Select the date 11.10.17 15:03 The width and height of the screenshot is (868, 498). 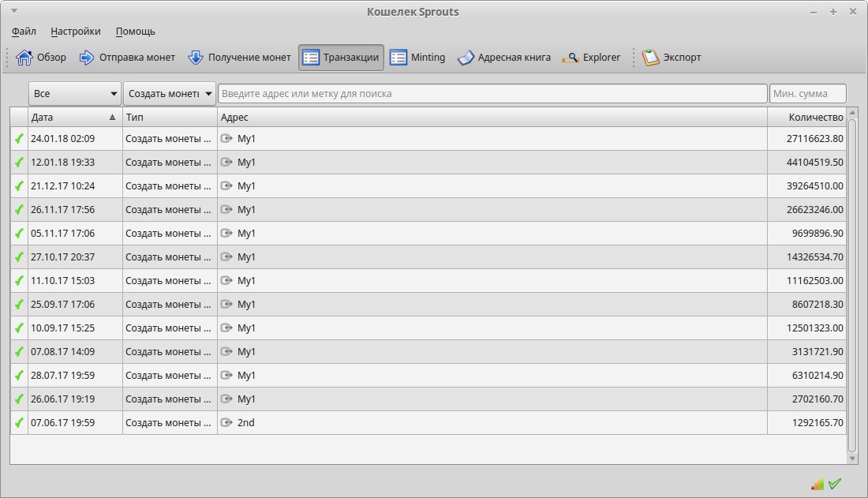click(x=62, y=280)
